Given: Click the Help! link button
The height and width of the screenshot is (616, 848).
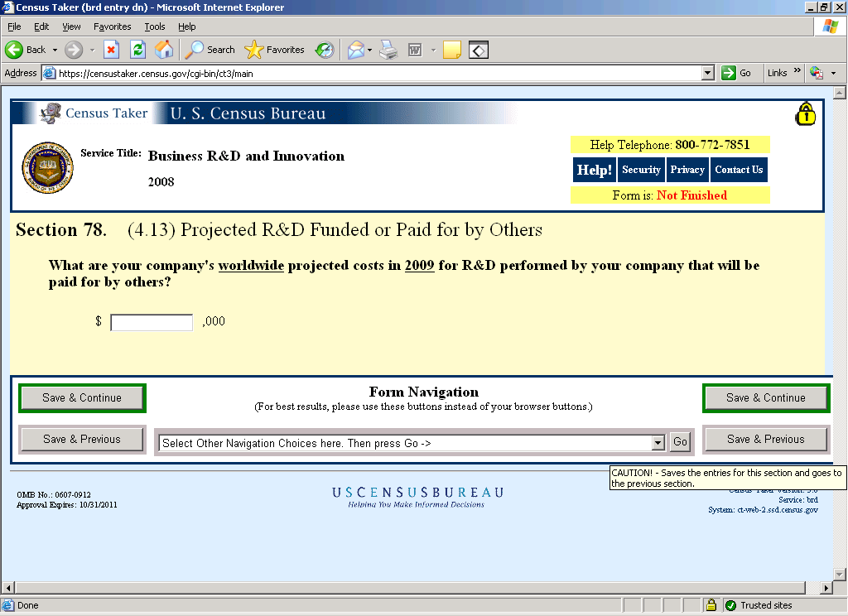Looking at the screenshot, I should (594, 170).
